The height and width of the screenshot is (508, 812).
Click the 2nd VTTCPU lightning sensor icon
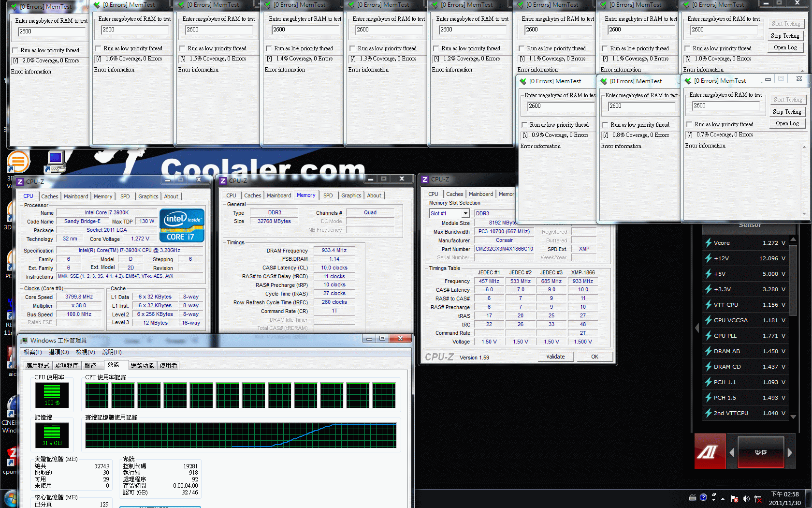click(708, 413)
